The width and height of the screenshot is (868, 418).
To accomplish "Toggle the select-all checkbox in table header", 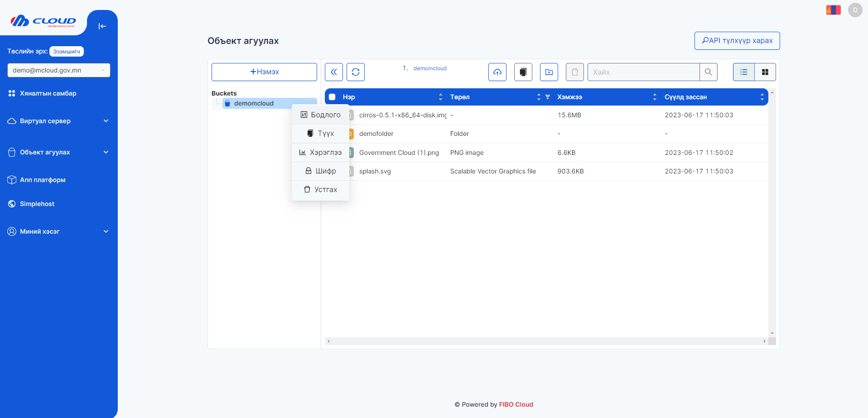I will pyautogui.click(x=332, y=97).
